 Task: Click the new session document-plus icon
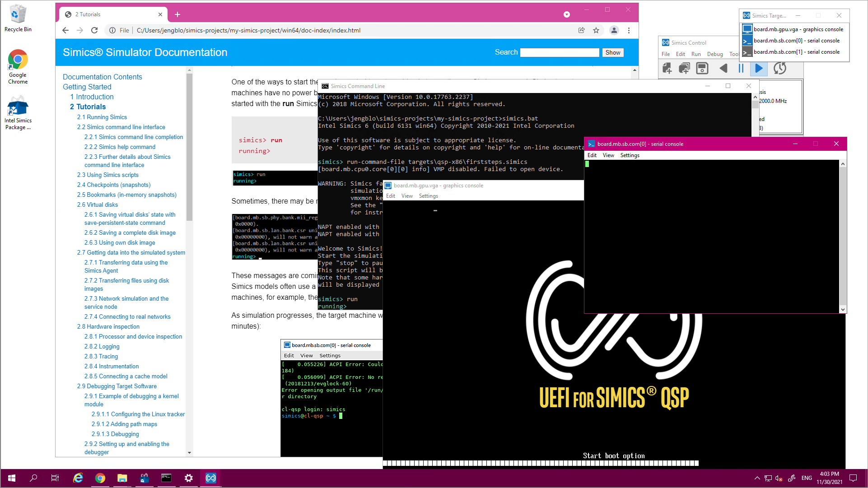[x=667, y=68]
